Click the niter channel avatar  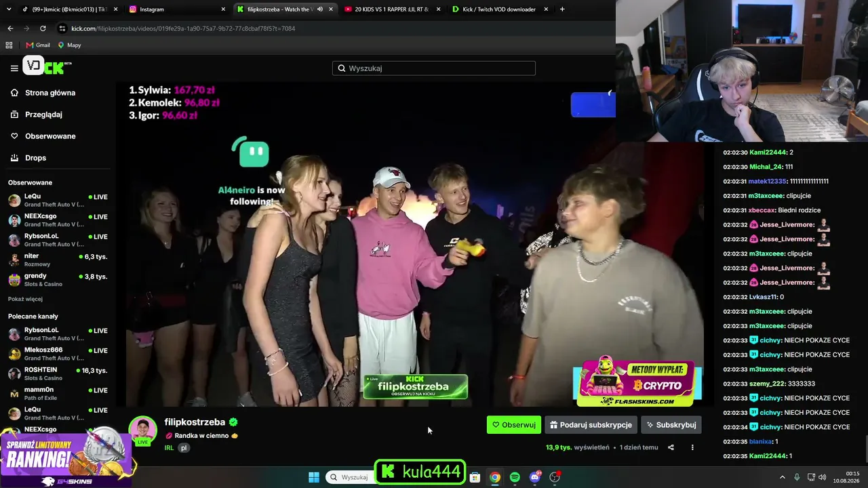14,260
